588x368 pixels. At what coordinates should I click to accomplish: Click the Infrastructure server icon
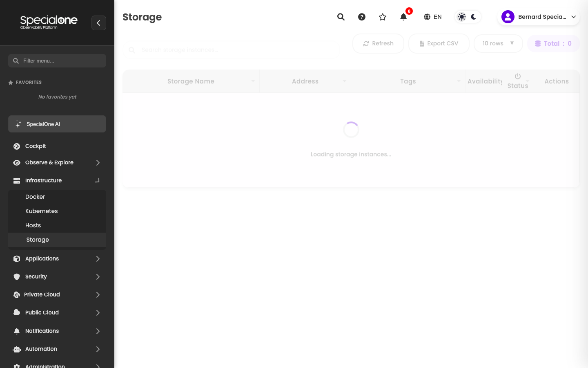tap(17, 181)
